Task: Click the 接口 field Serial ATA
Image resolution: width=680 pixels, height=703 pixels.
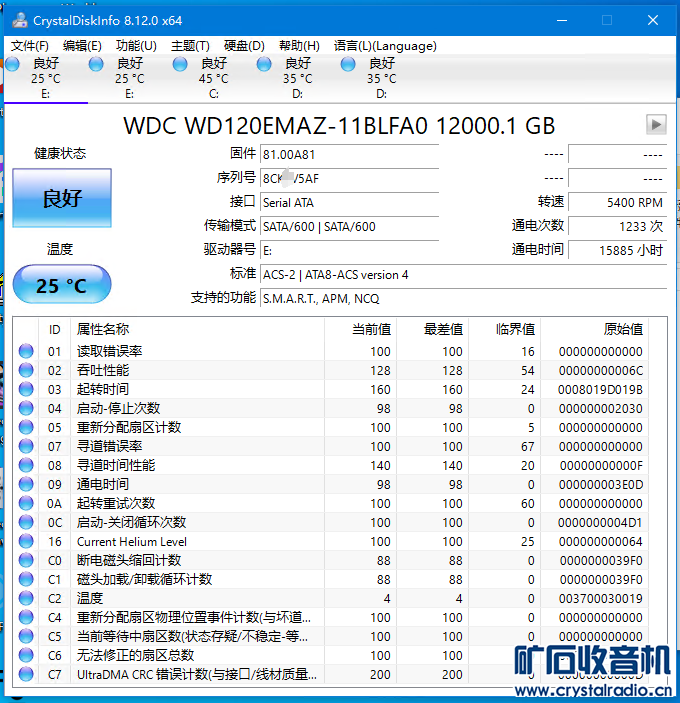Action: point(349,203)
